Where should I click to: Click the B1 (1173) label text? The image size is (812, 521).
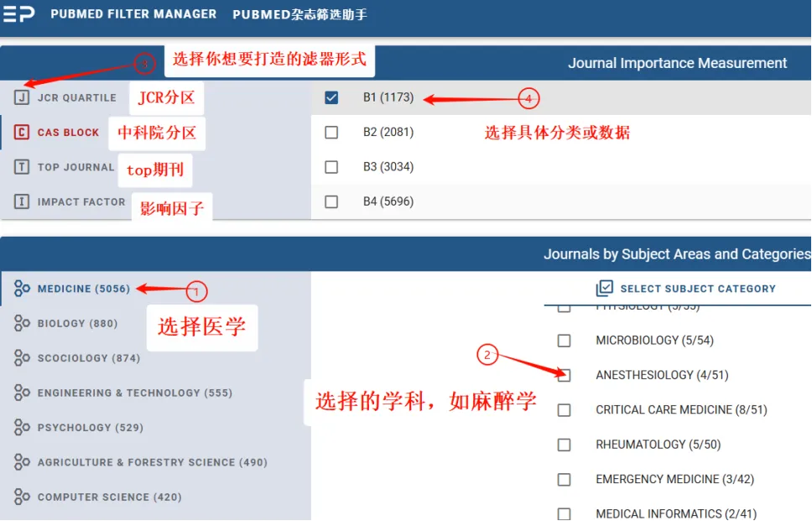tap(388, 97)
